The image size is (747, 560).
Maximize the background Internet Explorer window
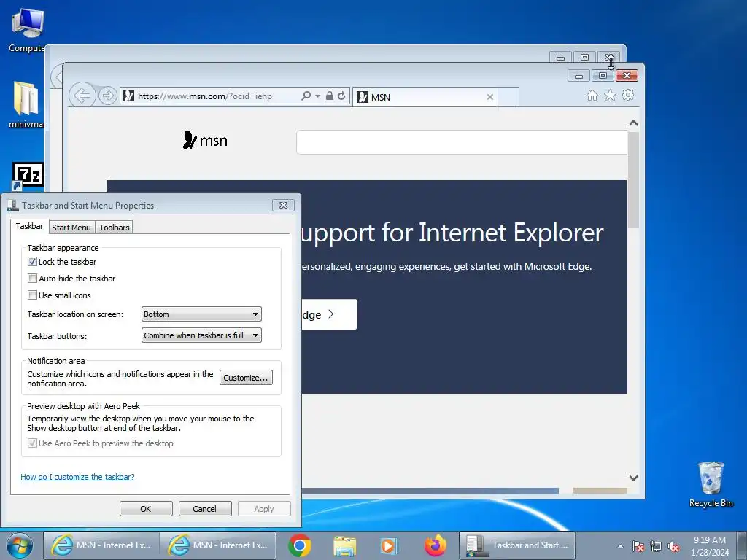[584, 58]
